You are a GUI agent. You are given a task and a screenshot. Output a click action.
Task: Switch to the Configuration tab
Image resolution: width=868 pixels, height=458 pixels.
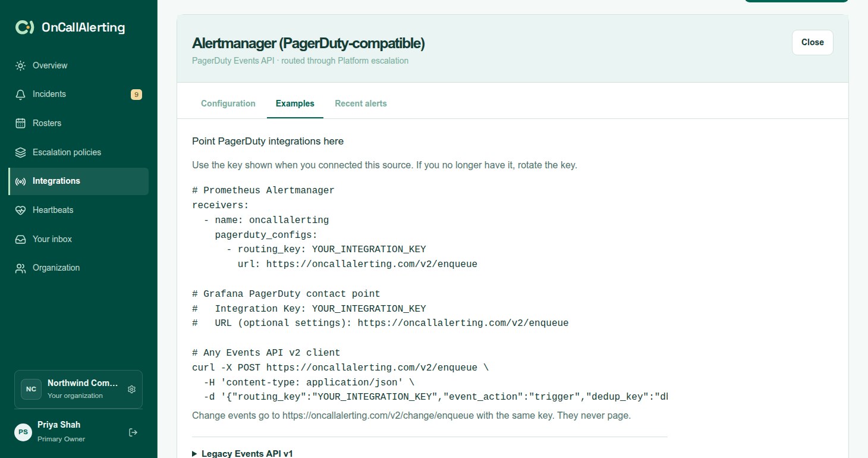pyautogui.click(x=228, y=103)
